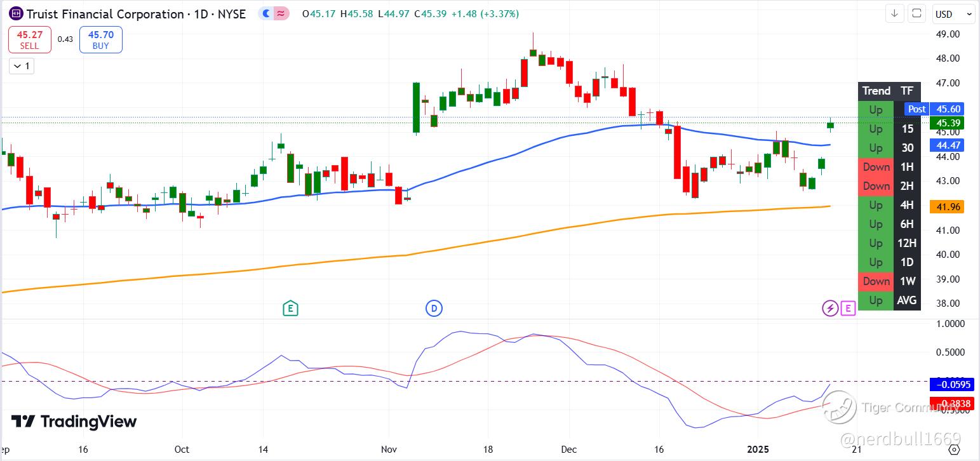Click the orange 41.96 moving average label
The width and height of the screenshot is (980, 461).
tap(946, 206)
